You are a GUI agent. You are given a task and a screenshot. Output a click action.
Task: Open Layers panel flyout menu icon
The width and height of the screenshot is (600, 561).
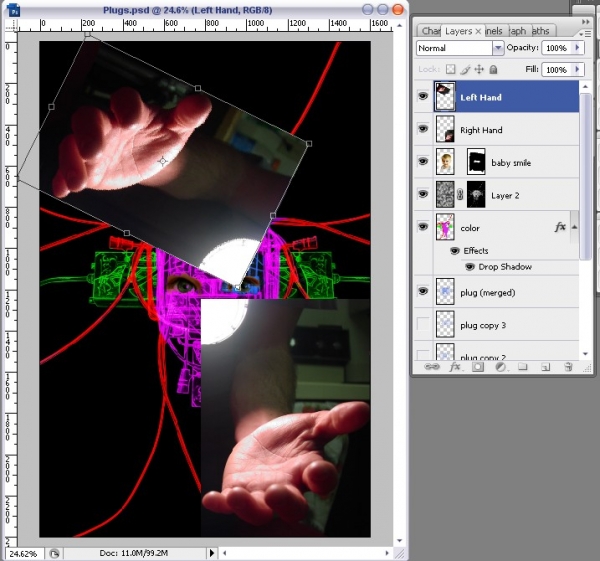(x=585, y=34)
